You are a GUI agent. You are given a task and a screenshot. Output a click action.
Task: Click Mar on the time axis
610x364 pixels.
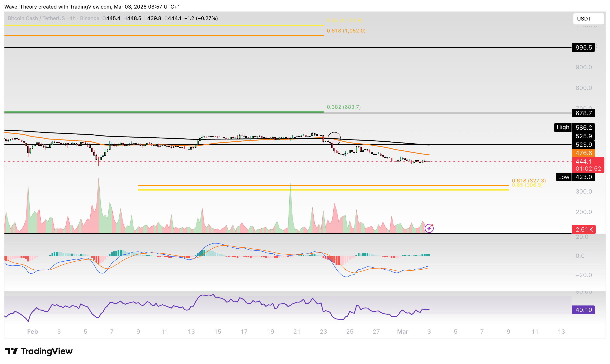point(403,331)
